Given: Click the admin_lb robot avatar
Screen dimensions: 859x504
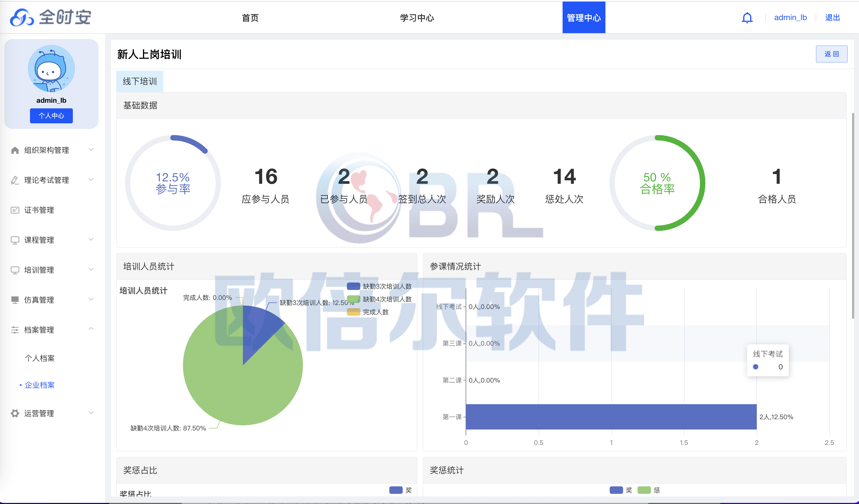Looking at the screenshot, I should [51, 68].
